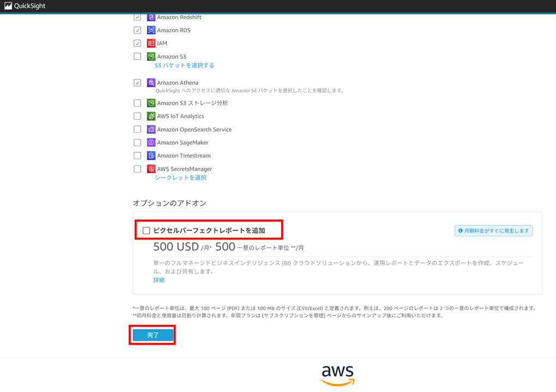Uncheck the Amazon RDS checkbox

[137, 30]
